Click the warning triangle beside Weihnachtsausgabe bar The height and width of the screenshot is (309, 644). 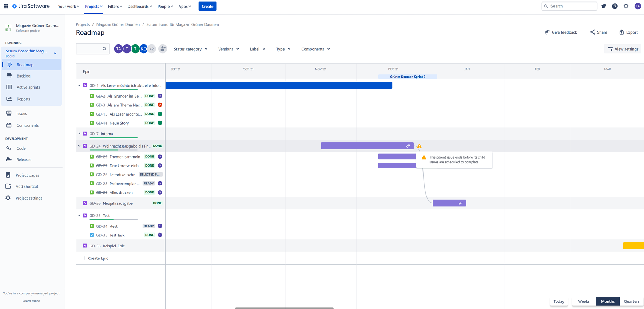coord(419,146)
